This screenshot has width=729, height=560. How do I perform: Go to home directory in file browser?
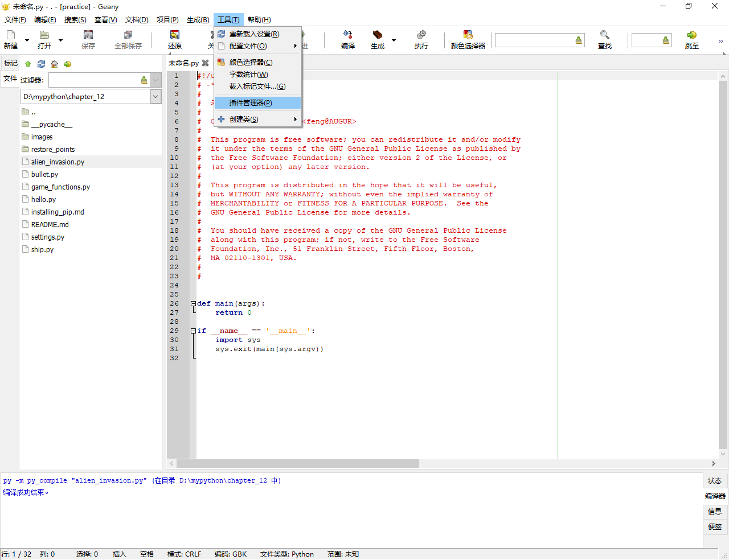coord(54,64)
